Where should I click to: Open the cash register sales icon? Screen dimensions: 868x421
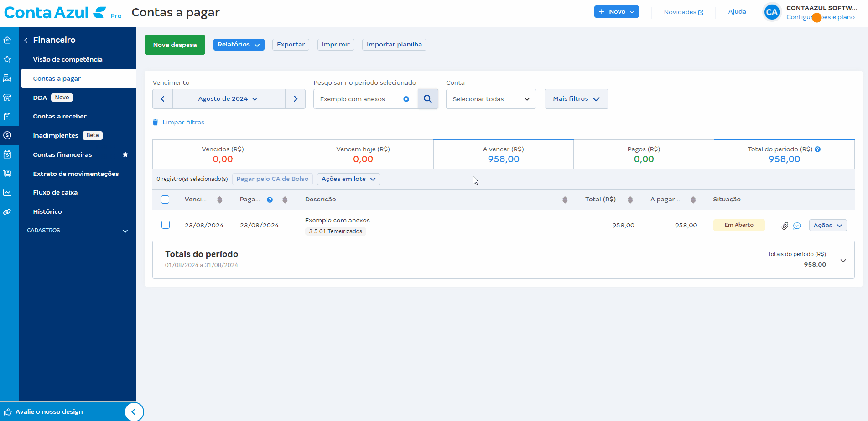click(8, 78)
